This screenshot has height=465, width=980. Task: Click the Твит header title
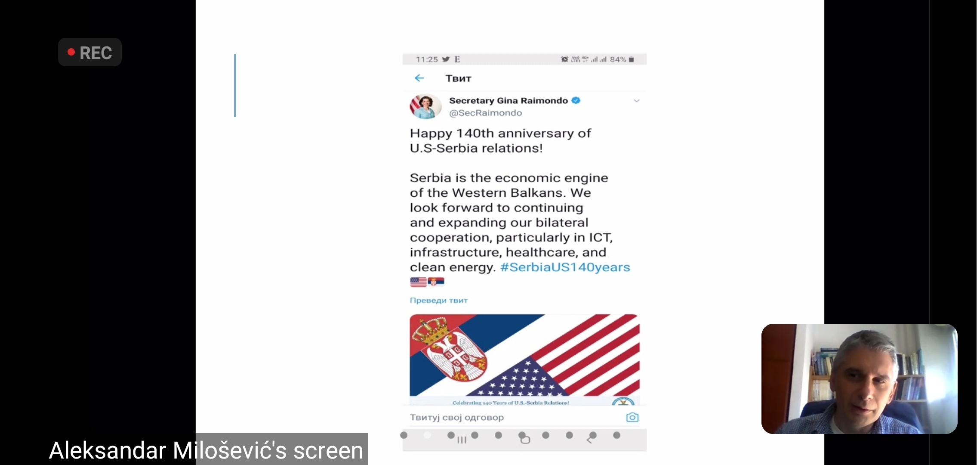458,78
